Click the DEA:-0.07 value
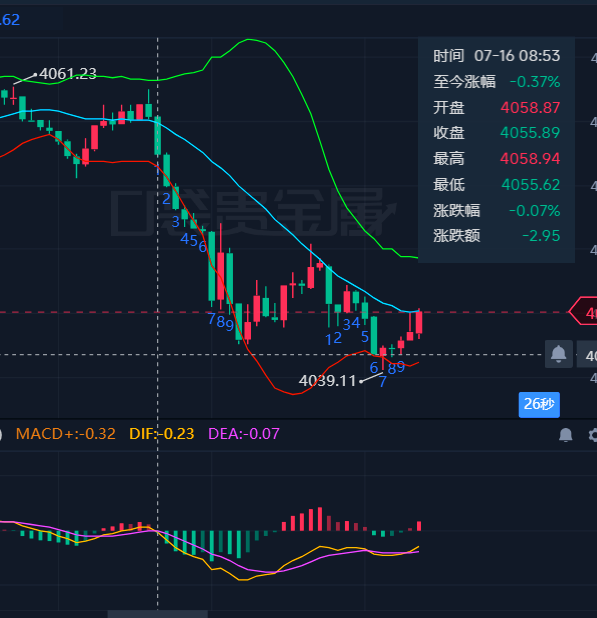597x618 pixels. coord(244,434)
